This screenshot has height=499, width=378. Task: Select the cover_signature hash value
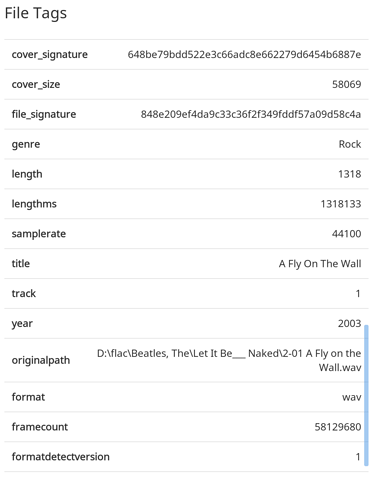[244, 54]
